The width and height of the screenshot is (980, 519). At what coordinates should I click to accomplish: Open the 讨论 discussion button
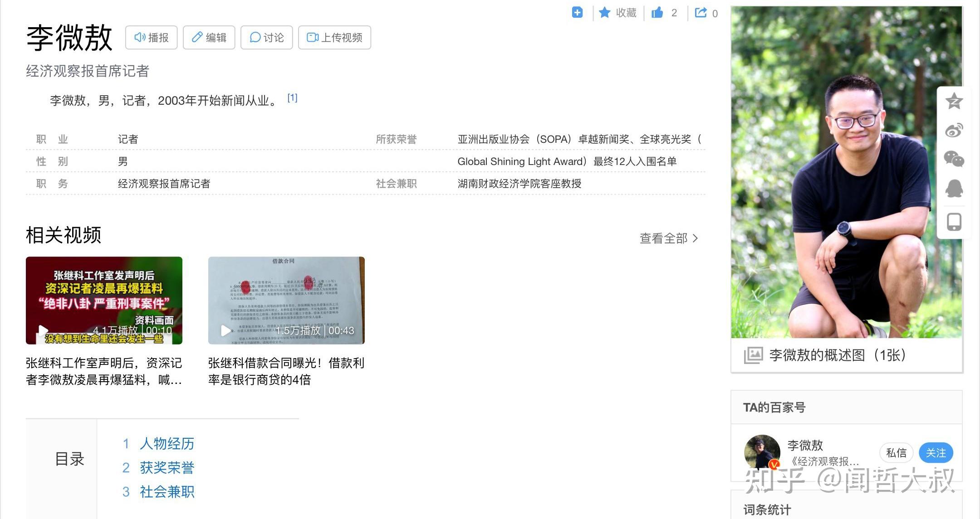(267, 38)
